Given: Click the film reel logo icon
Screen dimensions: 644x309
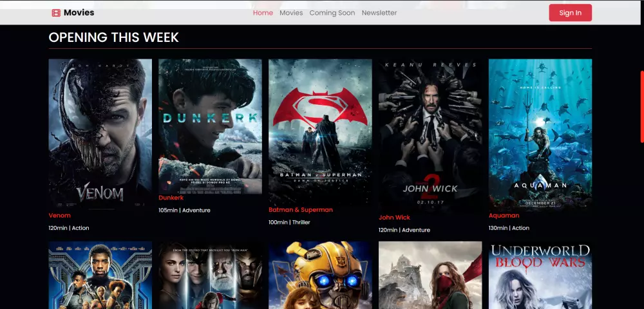Looking at the screenshot, I should click(56, 13).
